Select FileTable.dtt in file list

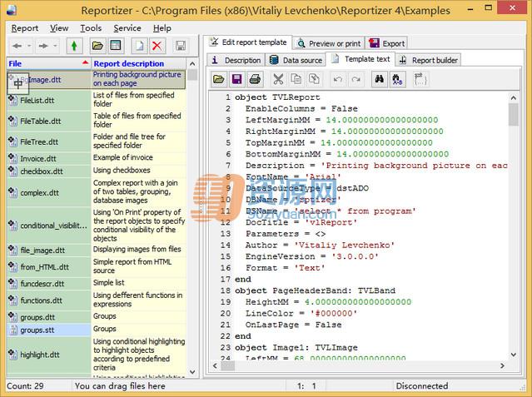(48, 122)
